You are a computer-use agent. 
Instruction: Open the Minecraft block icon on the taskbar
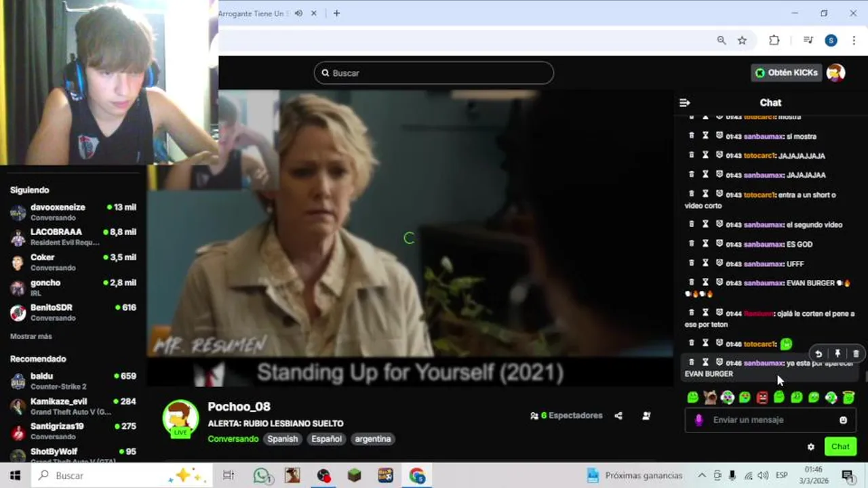[x=355, y=475]
